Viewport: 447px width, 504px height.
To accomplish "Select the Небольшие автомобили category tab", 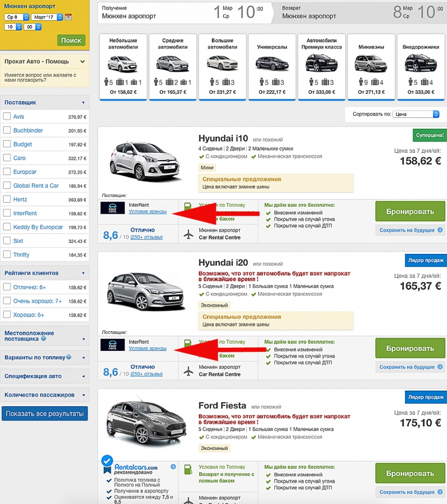I will (123, 67).
